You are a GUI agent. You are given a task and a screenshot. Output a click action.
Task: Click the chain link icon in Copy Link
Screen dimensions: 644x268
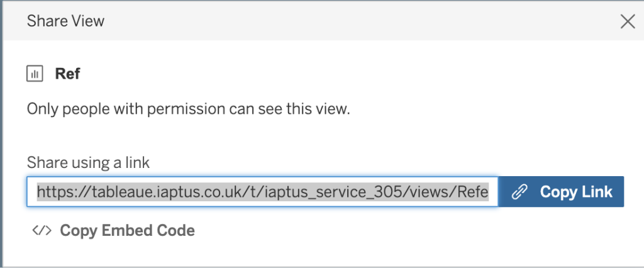click(520, 192)
